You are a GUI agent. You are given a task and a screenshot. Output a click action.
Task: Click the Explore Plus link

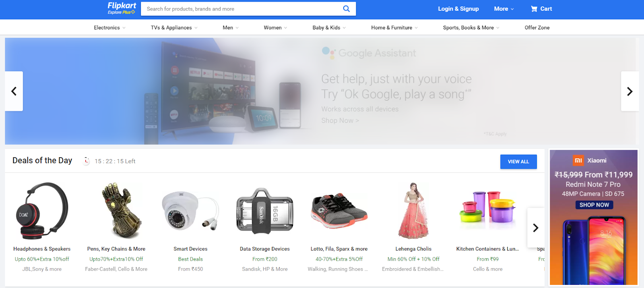pos(121,12)
